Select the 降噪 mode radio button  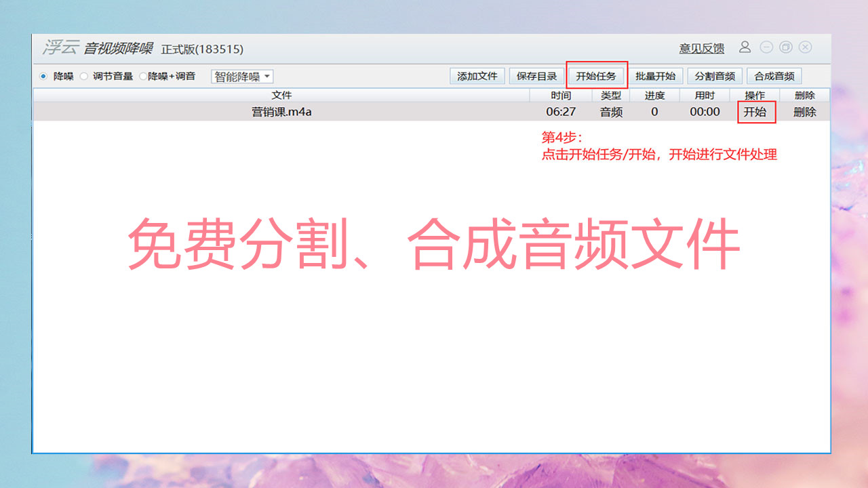[42, 76]
